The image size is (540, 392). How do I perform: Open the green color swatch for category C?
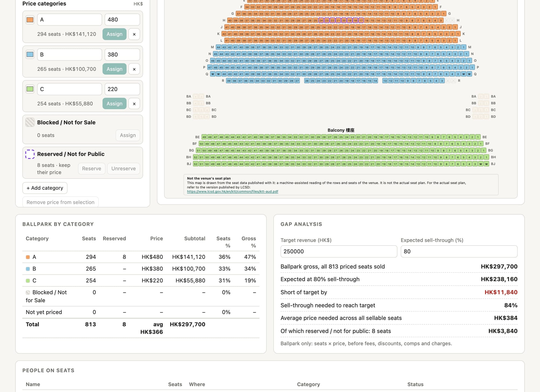click(30, 89)
